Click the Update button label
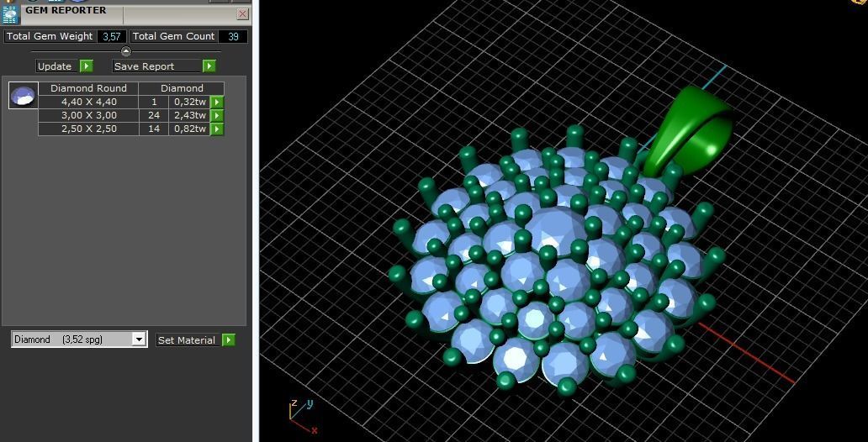 click(55, 66)
